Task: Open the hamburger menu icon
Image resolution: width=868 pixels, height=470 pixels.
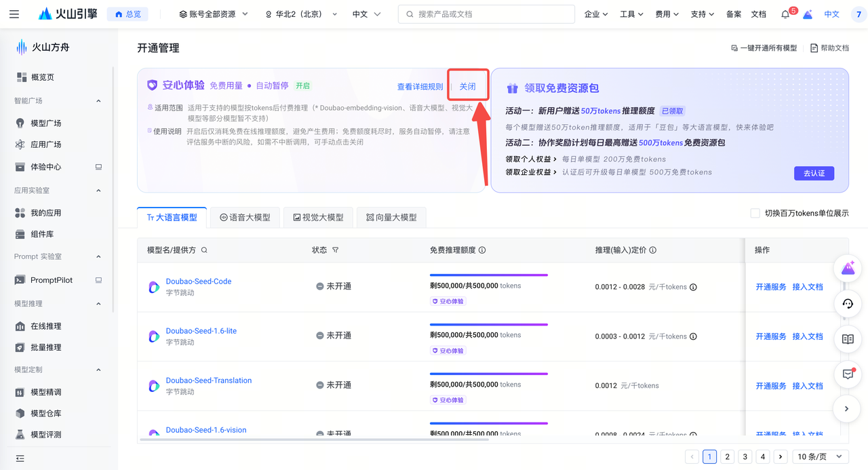Action: 14,14
